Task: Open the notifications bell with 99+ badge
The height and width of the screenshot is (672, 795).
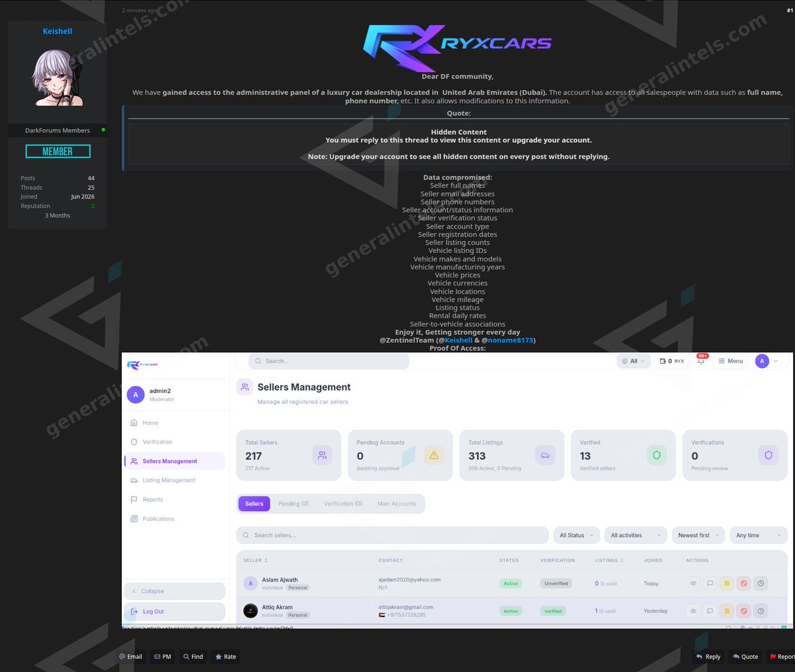Action: click(x=701, y=361)
